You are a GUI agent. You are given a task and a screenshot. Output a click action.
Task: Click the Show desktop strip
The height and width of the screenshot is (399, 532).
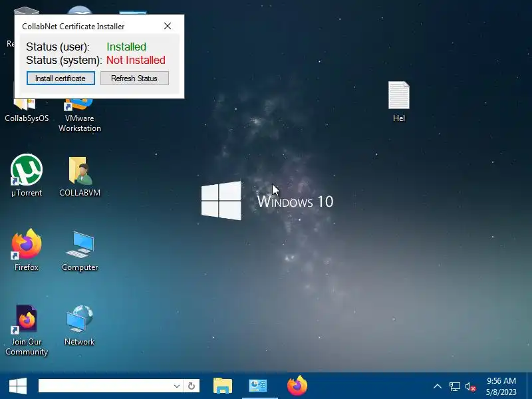coord(529,386)
